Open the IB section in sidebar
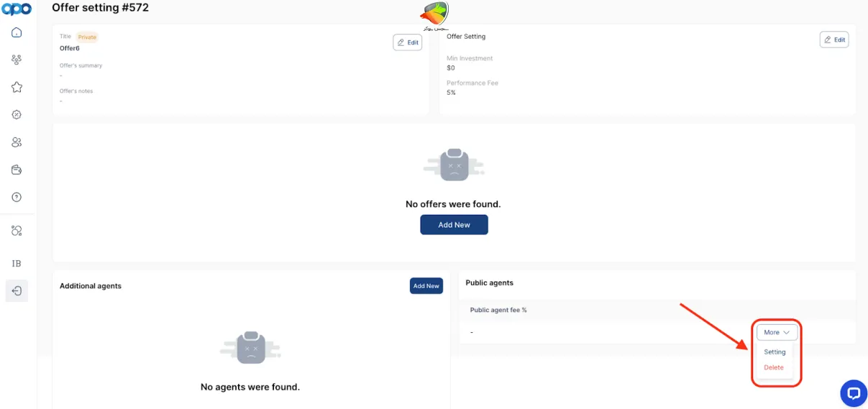This screenshot has width=868, height=409. [x=17, y=264]
